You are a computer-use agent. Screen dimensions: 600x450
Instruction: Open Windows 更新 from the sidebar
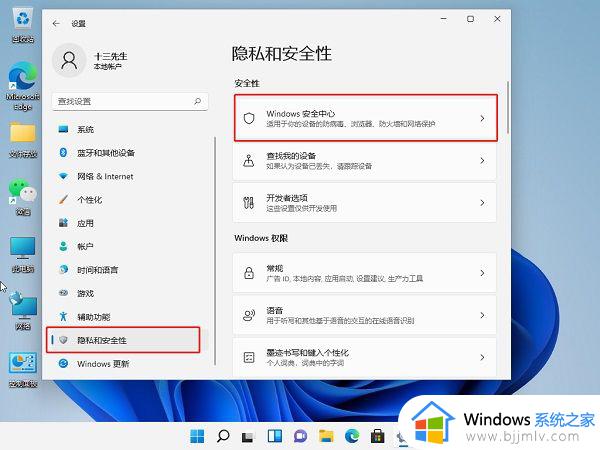coord(102,364)
